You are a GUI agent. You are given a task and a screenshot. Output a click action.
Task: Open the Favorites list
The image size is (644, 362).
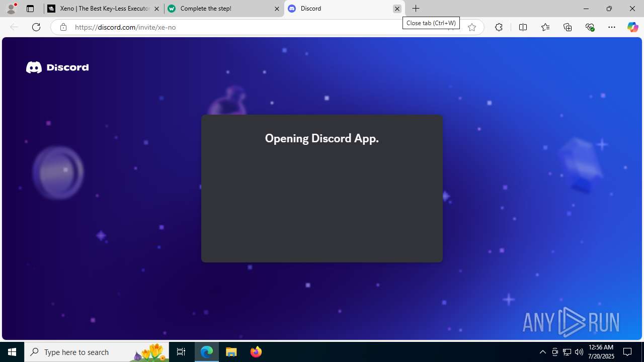(545, 27)
